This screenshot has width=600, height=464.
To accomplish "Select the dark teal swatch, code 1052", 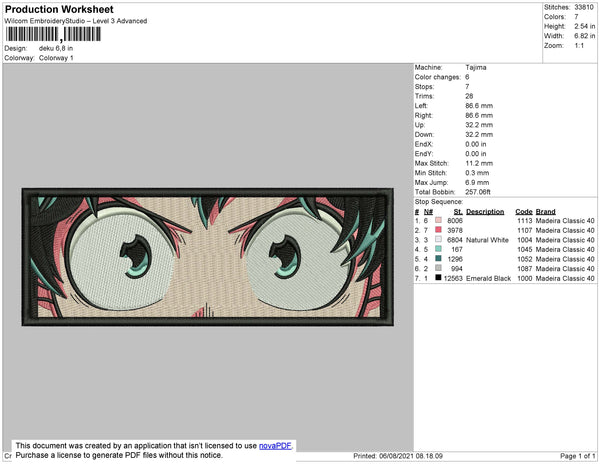I will pyautogui.click(x=438, y=259).
